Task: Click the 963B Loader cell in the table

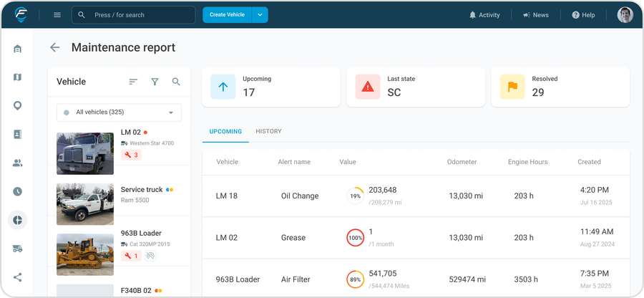Action: 238,279
